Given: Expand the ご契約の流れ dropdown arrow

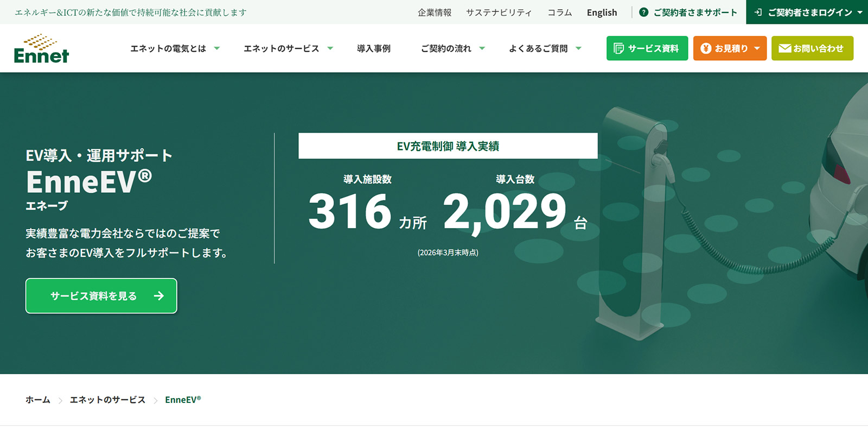Looking at the screenshot, I should (482, 48).
